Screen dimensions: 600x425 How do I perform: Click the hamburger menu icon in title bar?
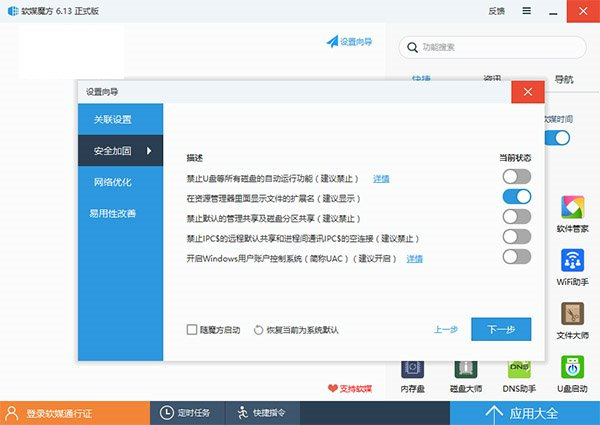click(526, 12)
